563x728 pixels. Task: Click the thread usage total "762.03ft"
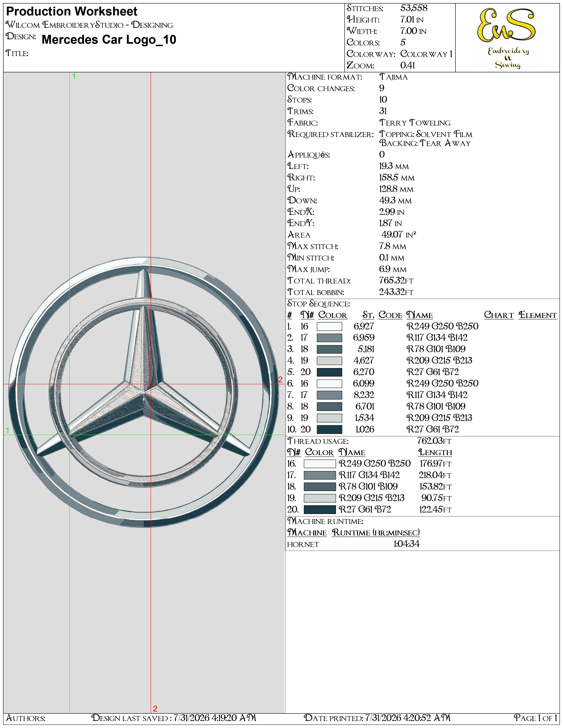click(434, 441)
